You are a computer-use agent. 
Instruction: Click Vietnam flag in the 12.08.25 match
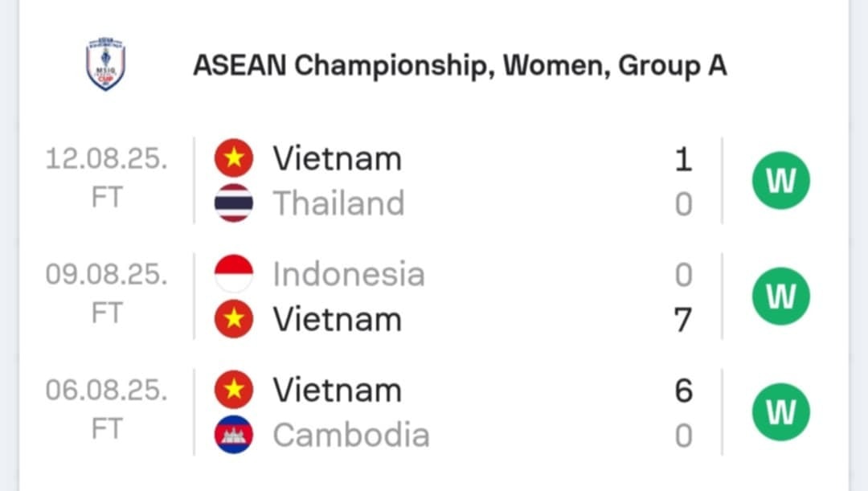234,158
